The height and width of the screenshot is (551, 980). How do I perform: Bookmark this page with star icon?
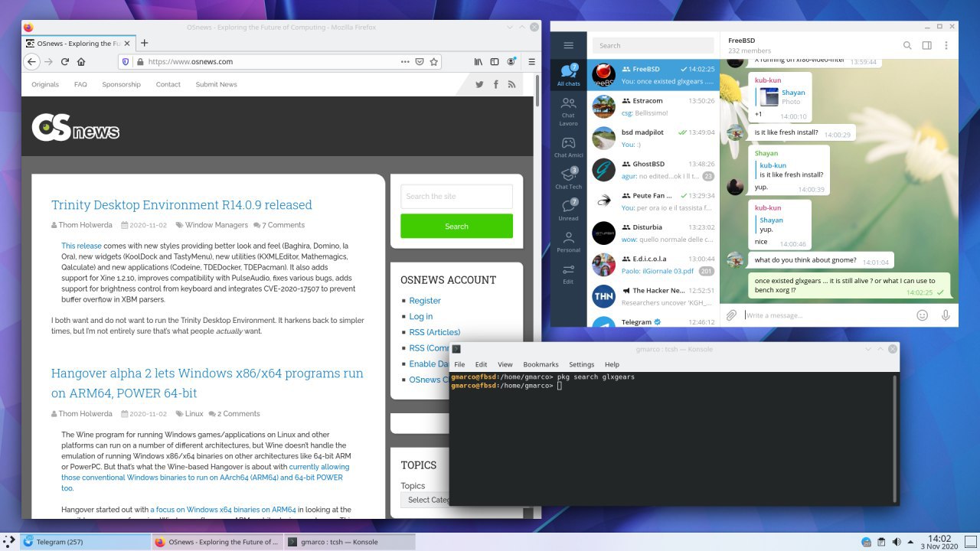coord(434,62)
